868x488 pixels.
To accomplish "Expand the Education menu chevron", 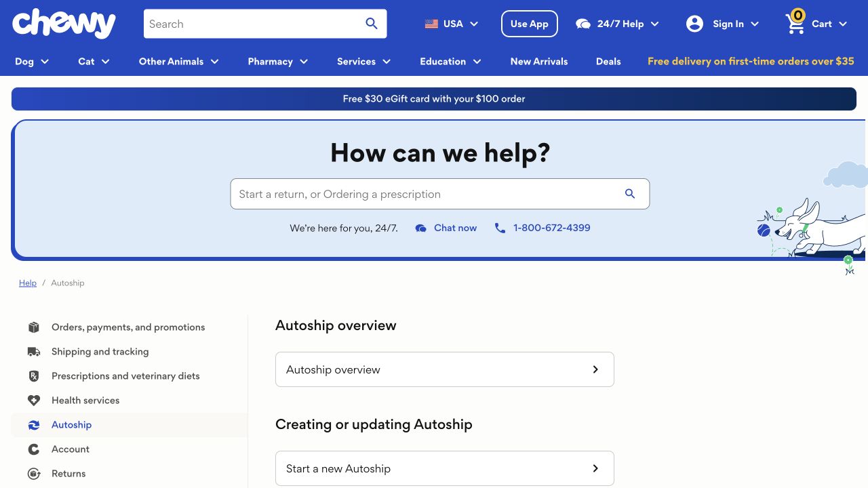I will pos(477,62).
